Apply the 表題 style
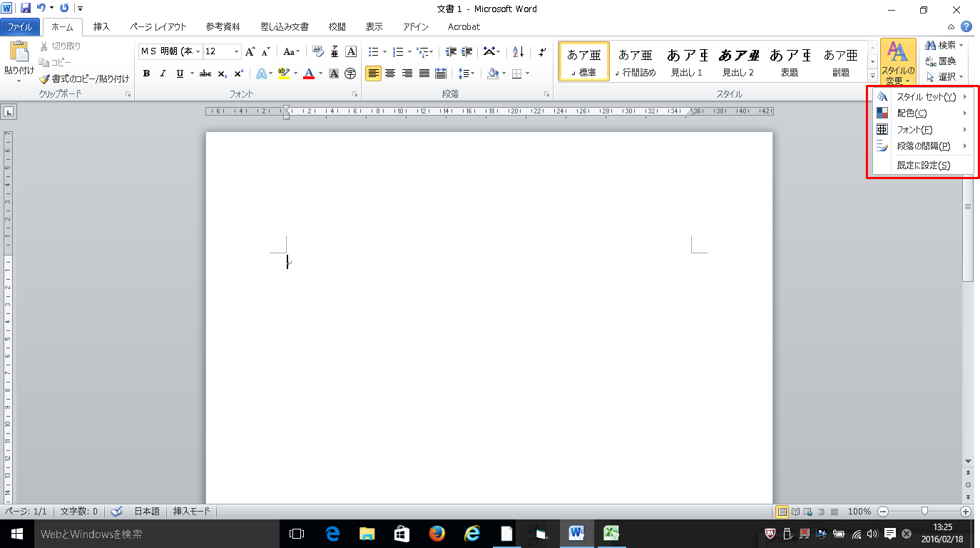Image resolution: width=980 pixels, height=548 pixels. point(790,61)
